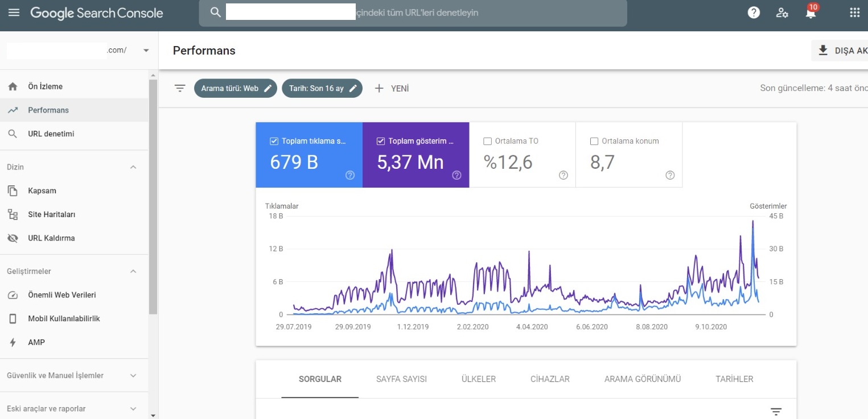Switch to the ÜLKELER tab
Screen dimensions: 868x419
point(478,379)
